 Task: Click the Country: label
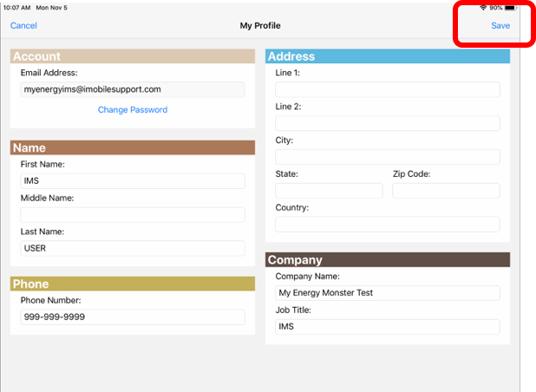pyautogui.click(x=292, y=208)
